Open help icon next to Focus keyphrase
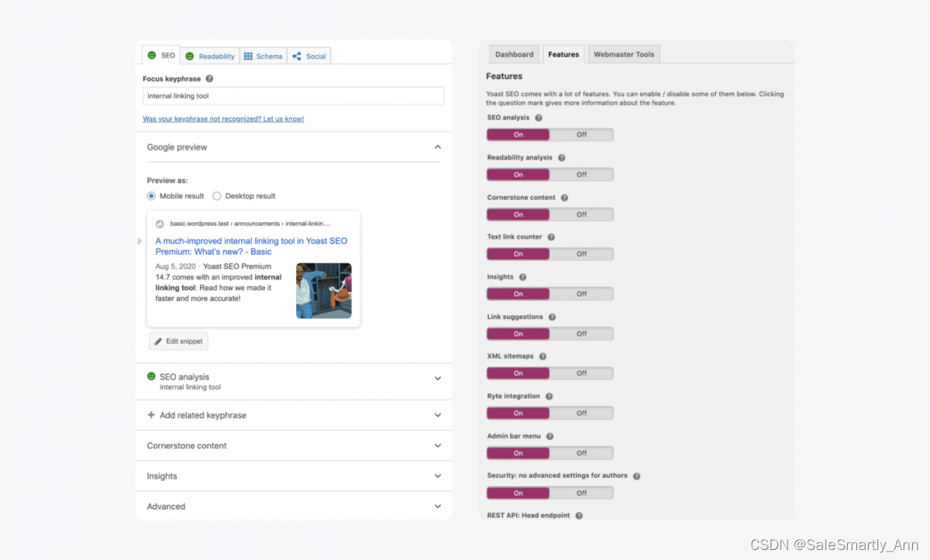This screenshot has width=930, height=560. point(209,78)
